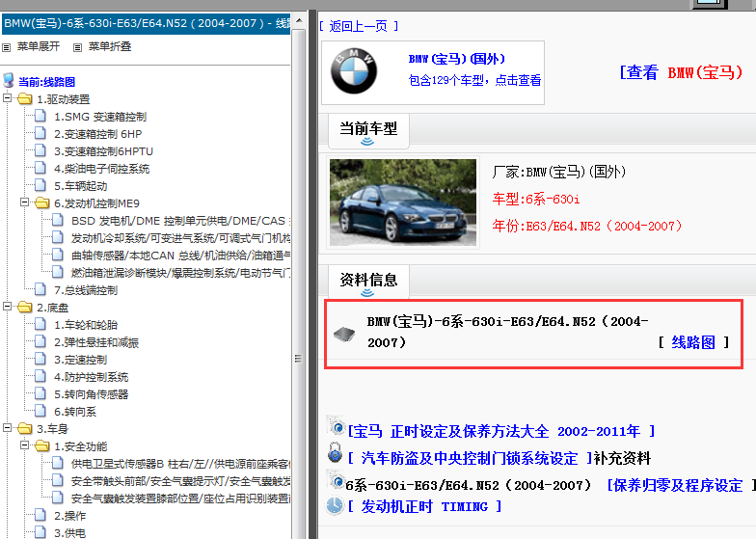Select 7.总线端控制 tree item
756x539 pixels.
86,291
